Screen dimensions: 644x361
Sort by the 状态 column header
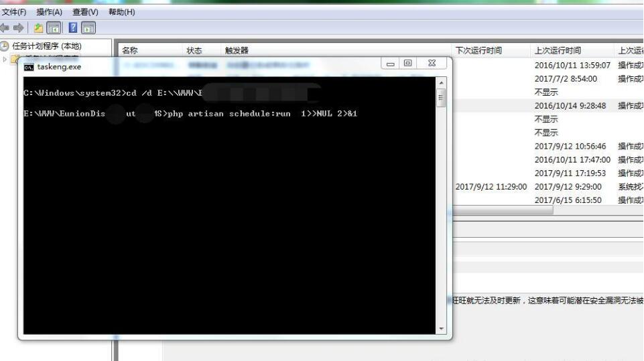click(194, 51)
